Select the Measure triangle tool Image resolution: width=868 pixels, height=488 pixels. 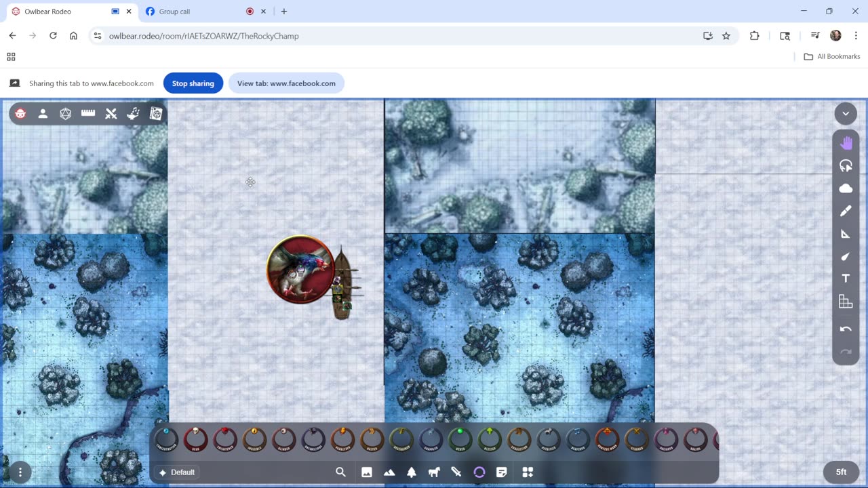coord(846,234)
